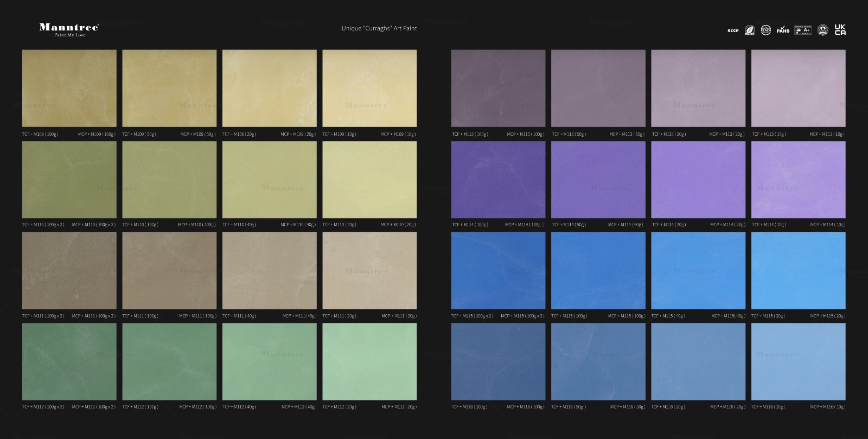The image size is (868, 439).
Task: Click the SCCP certification mark
Action: click(733, 31)
